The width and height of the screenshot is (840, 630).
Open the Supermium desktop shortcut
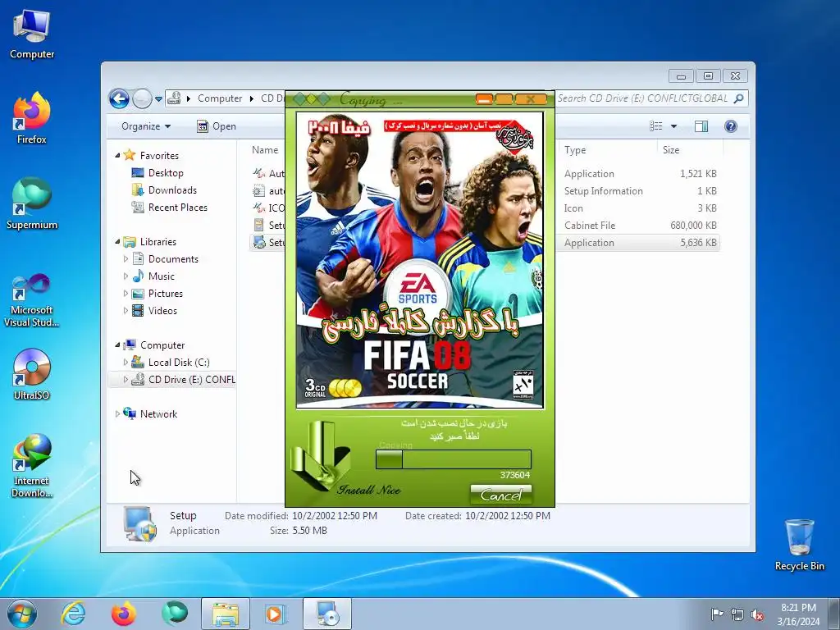point(32,203)
